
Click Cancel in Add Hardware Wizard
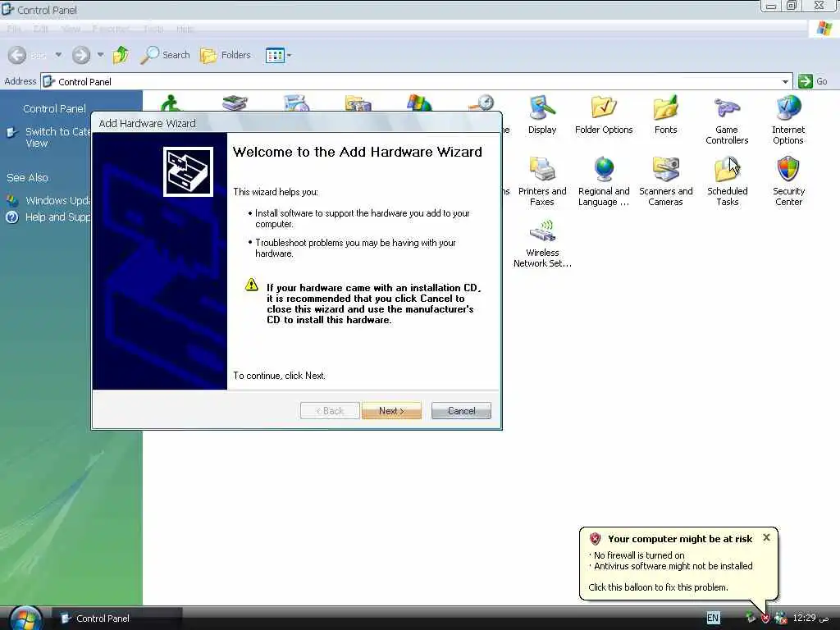tap(461, 411)
